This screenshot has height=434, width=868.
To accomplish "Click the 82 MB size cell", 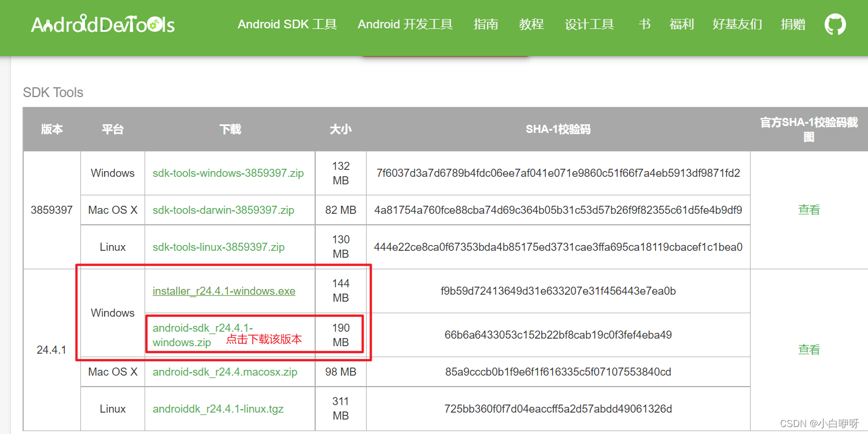I will pos(341,210).
